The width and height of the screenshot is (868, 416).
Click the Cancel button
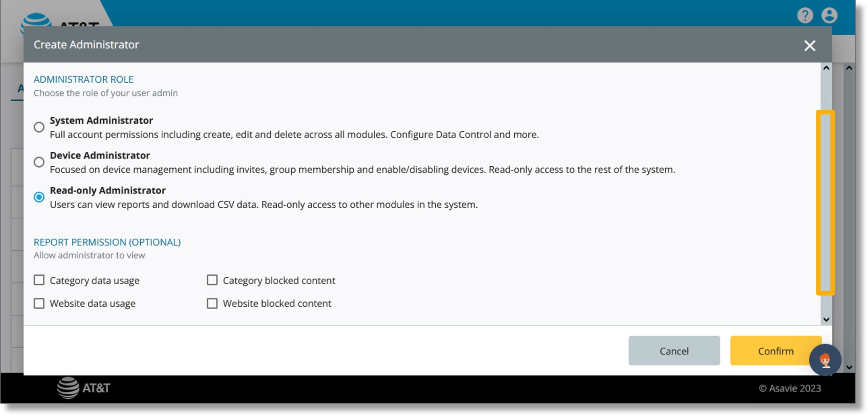[x=674, y=351]
